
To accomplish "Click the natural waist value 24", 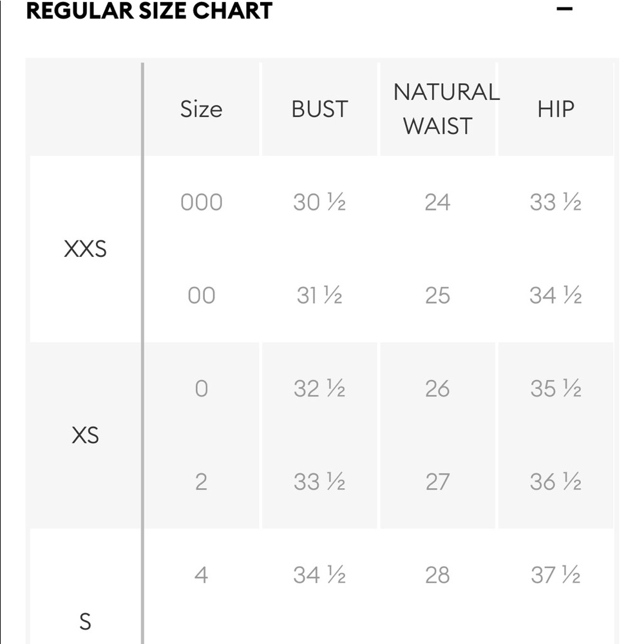I will tap(437, 202).
